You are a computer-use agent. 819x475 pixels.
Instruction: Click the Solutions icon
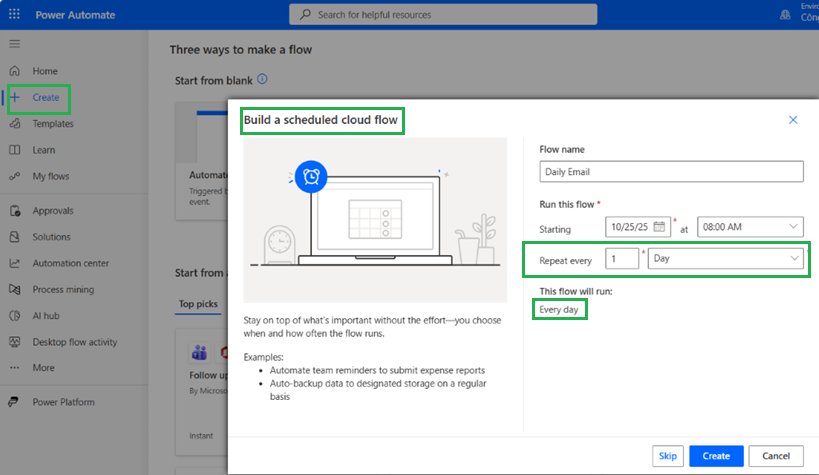tap(15, 237)
